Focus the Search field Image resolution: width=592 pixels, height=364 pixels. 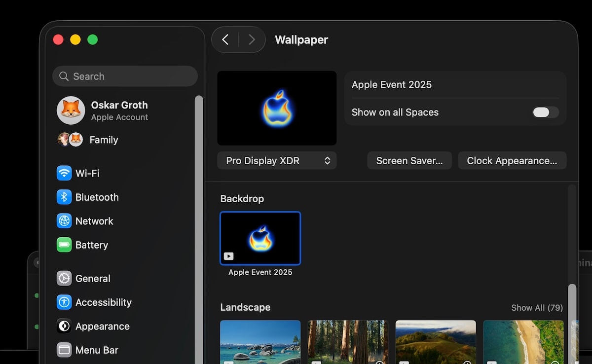click(125, 76)
